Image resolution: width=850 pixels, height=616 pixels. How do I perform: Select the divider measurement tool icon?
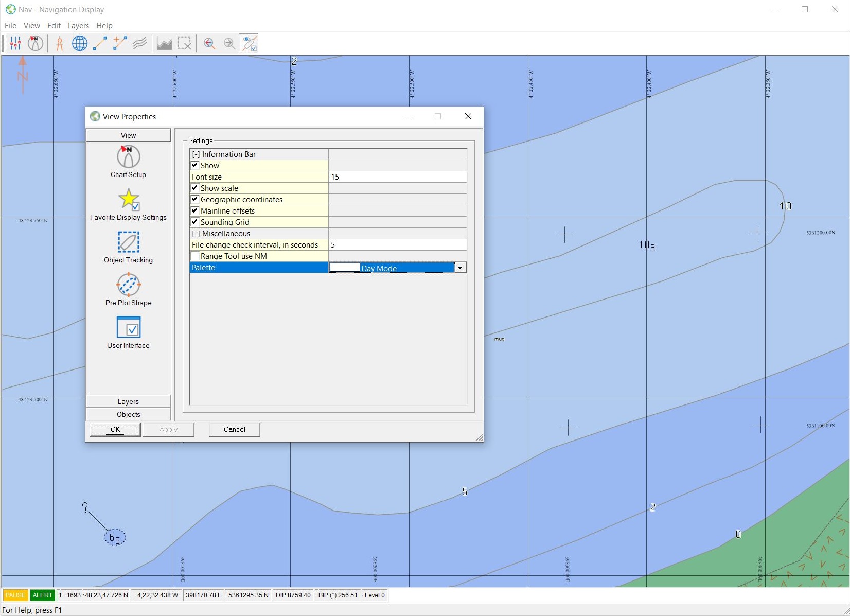pos(60,44)
